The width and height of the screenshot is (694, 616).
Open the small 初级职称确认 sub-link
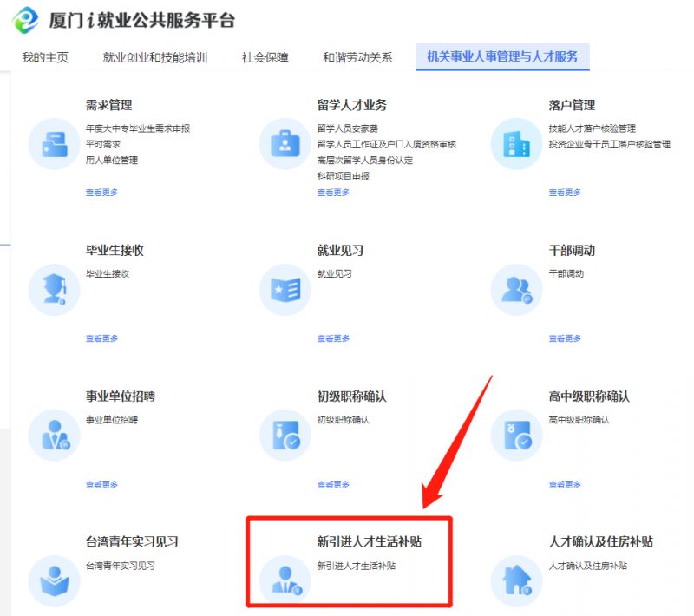pos(343,420)
